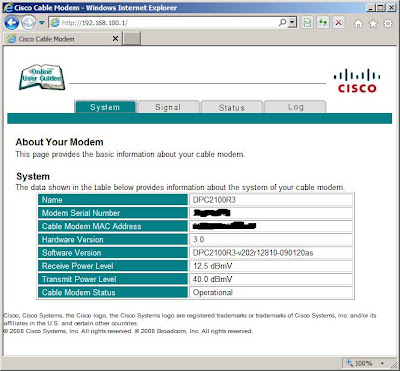Switch to the Log tab
This screenshot has width=400, height=371.
pos(295,107)
